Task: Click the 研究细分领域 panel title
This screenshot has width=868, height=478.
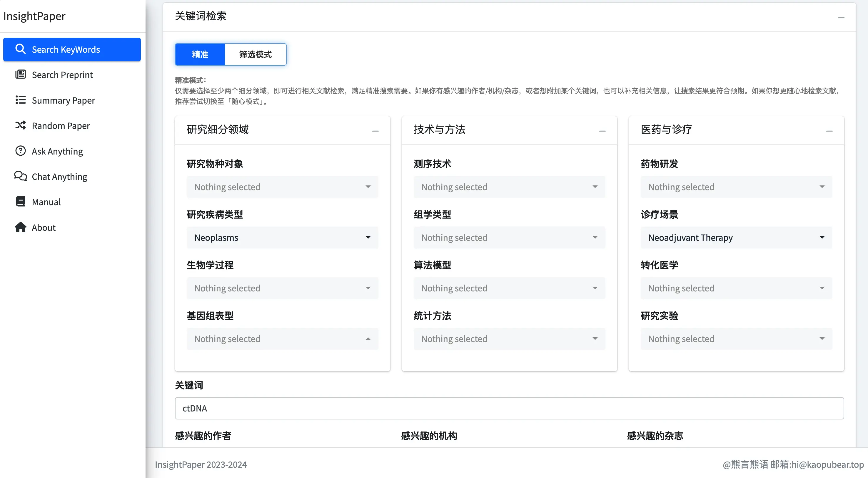Action: (x=218, y=130)
